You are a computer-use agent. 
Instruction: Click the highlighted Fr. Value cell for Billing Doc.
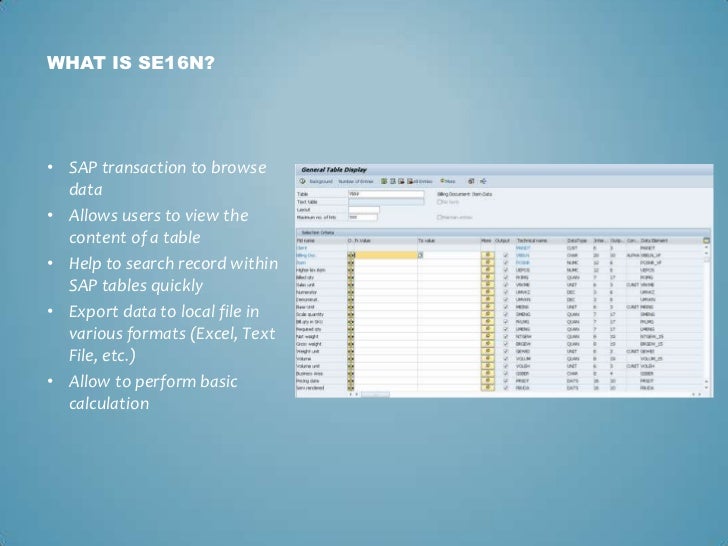click(386, 255)
